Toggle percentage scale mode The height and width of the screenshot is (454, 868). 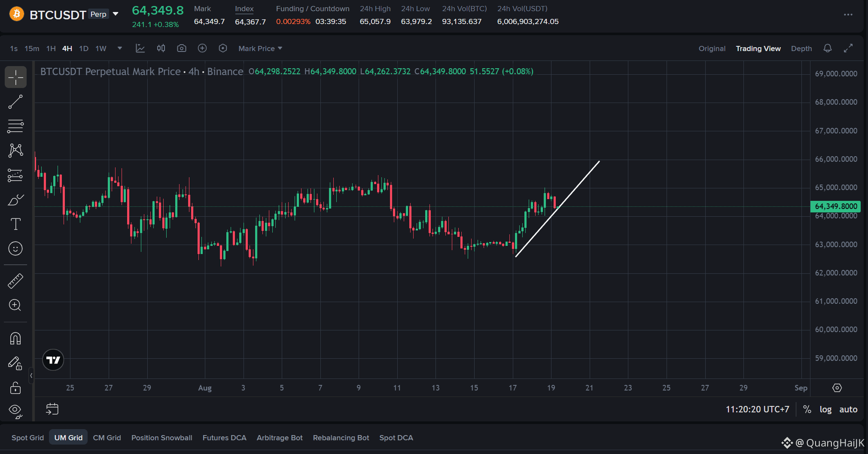point(807,409)
